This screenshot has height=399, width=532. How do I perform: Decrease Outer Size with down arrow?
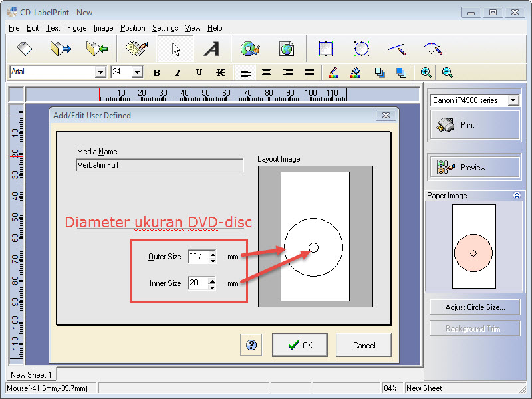click(x=213, y=260)
